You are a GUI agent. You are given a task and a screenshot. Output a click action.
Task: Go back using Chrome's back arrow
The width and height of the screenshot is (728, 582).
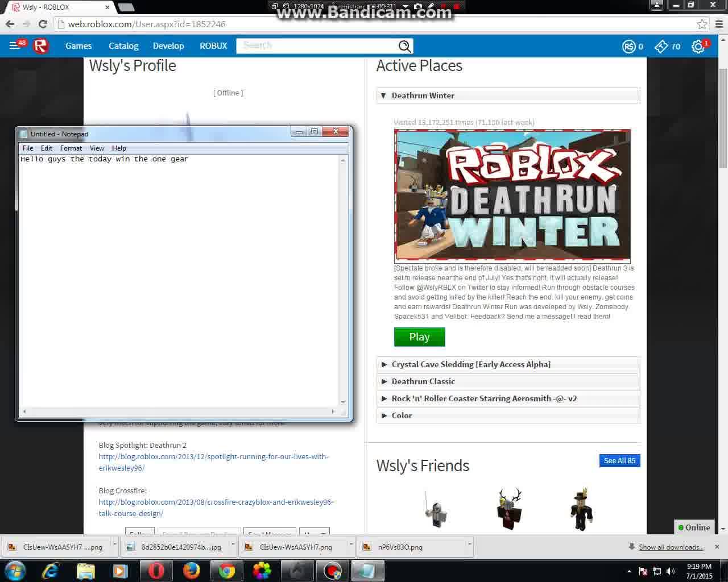point(10,24)
